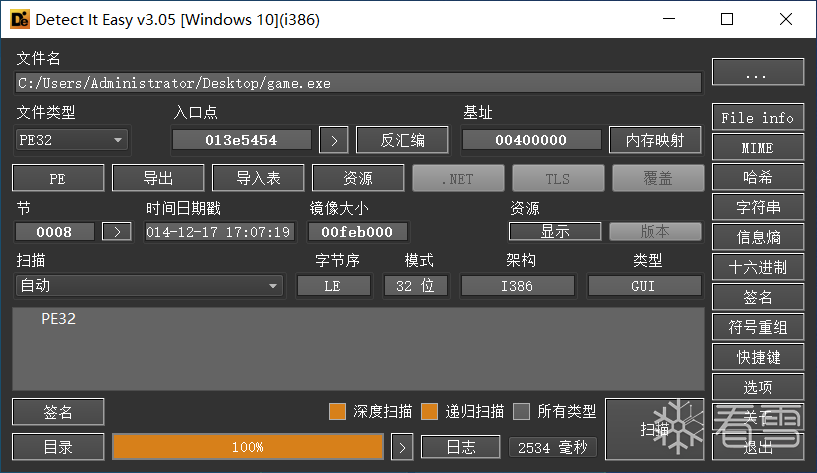
Task: Open the 日志 log button
Action: tap(461, 447)
